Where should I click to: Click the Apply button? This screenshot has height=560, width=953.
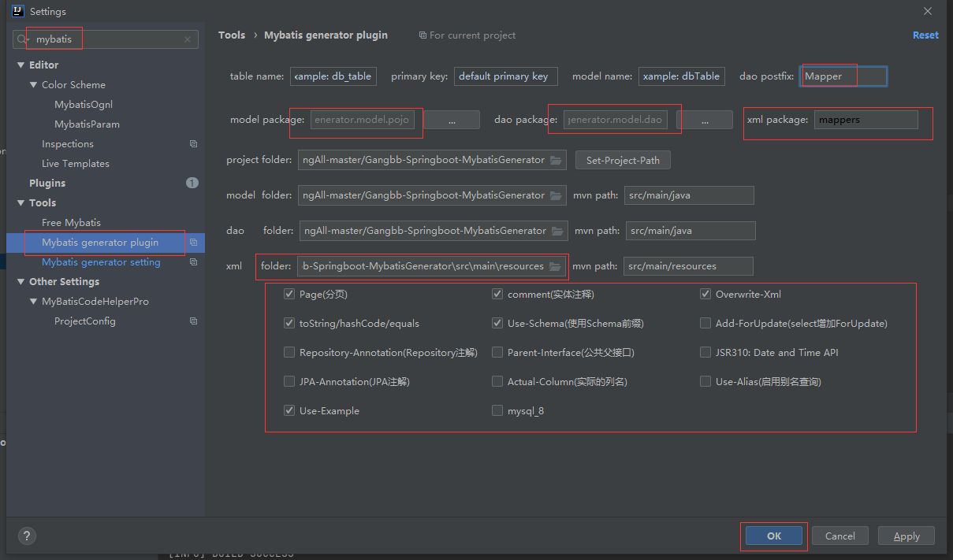click(x=906, y=536)
